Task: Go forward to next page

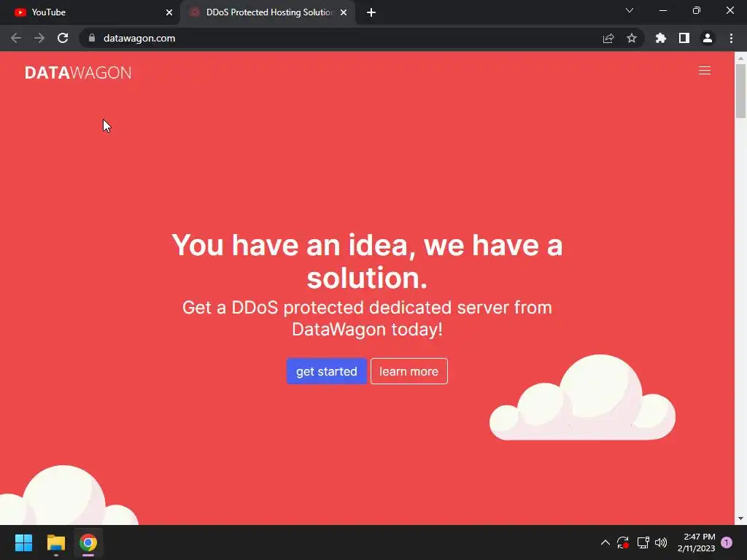Action: click(39, 38)
